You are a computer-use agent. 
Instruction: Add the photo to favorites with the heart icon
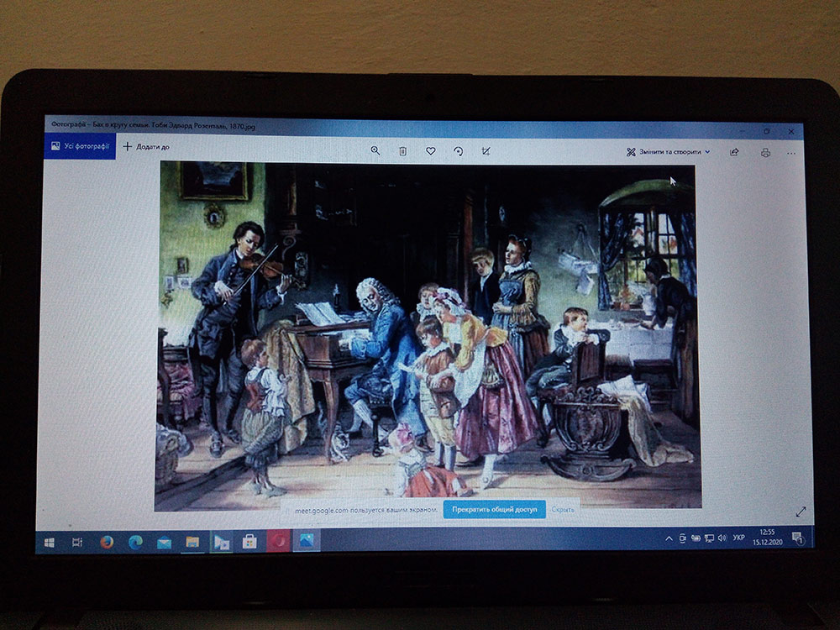(x=431, y=151)
